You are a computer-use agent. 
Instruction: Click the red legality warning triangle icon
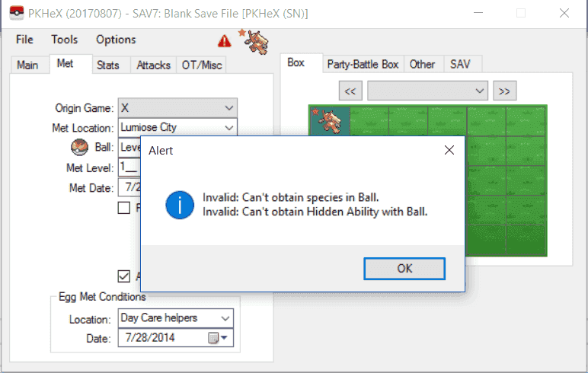click(224, 41)
